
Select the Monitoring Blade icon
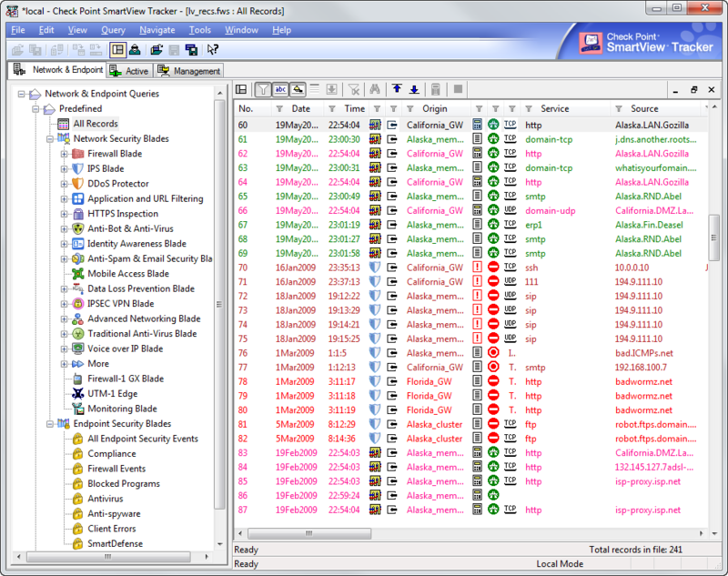click(x=77, y=409)
